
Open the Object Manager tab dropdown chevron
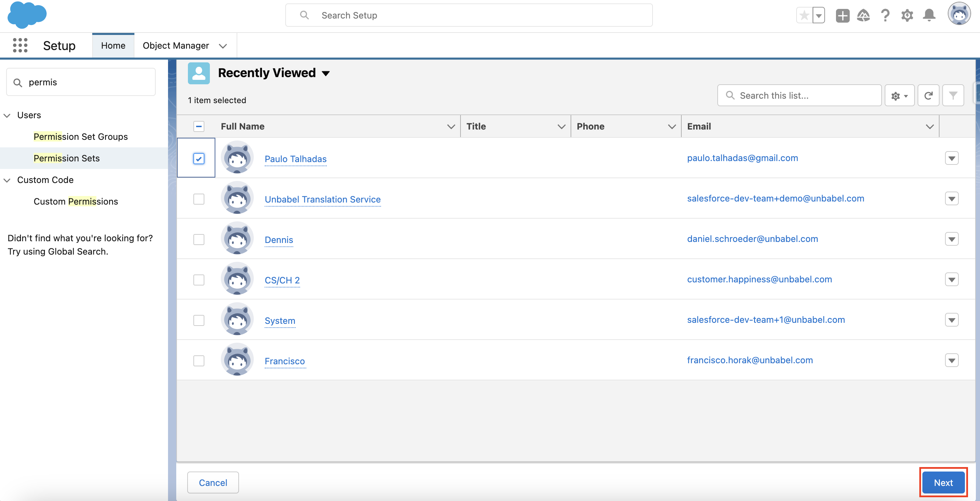(223, 46)
